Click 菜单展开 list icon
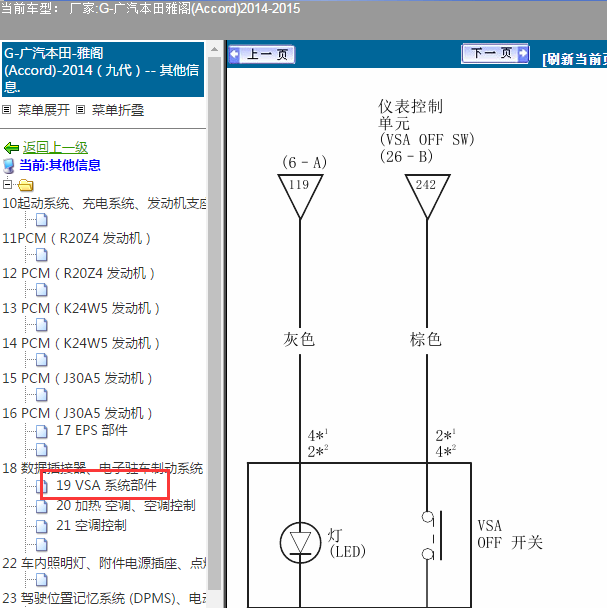The image size is (607, 608). (7, 110)
